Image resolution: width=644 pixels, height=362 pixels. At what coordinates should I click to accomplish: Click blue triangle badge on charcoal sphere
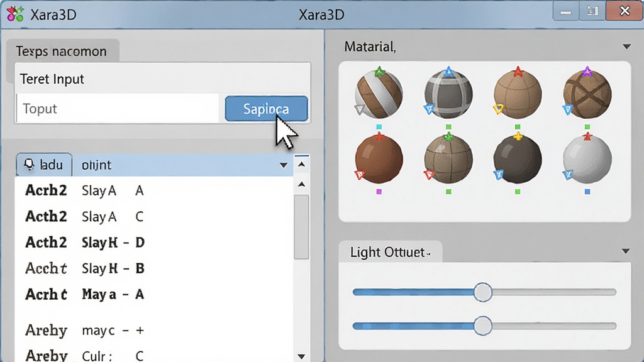pos(498,175)
